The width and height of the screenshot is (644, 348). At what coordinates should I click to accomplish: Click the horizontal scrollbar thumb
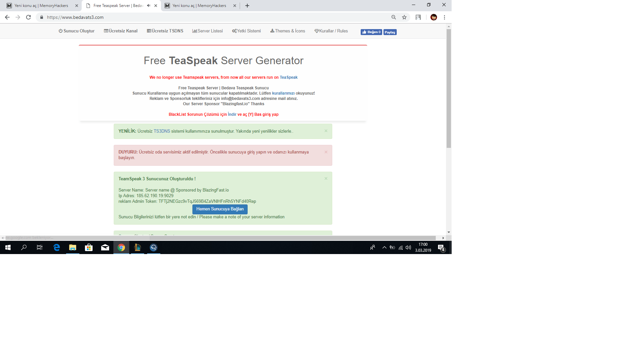pyautogui.click(x=221, y=238)
